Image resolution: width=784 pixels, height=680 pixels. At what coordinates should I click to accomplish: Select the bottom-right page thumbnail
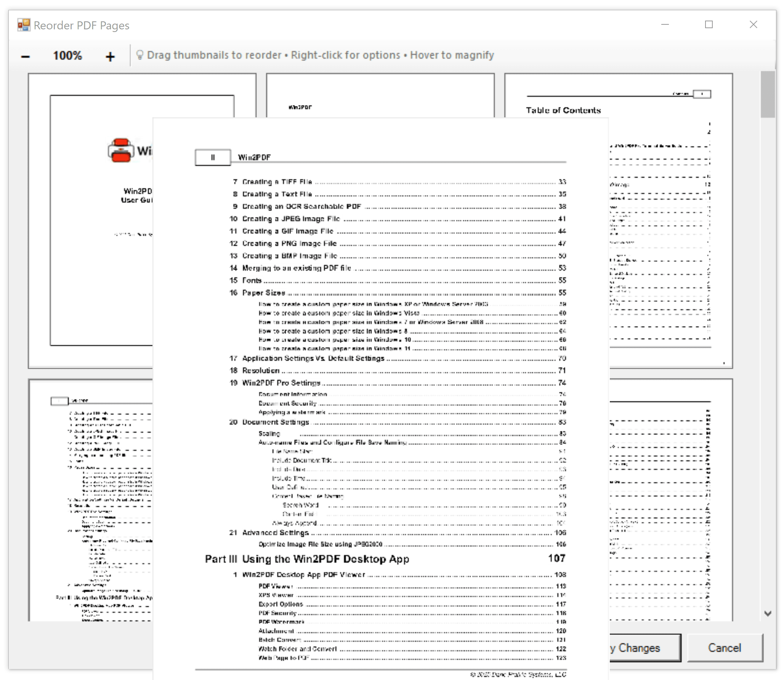671,499
